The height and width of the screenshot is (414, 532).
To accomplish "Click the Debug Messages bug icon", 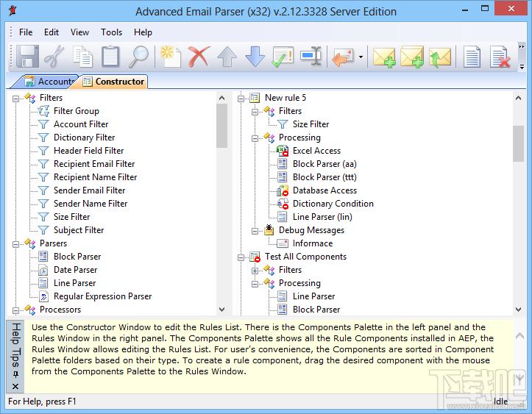I will [x=269, y=229].
